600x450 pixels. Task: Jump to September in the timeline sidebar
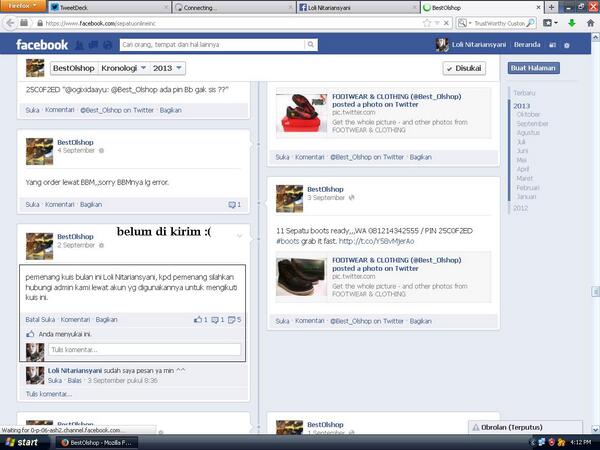[532, 124]
